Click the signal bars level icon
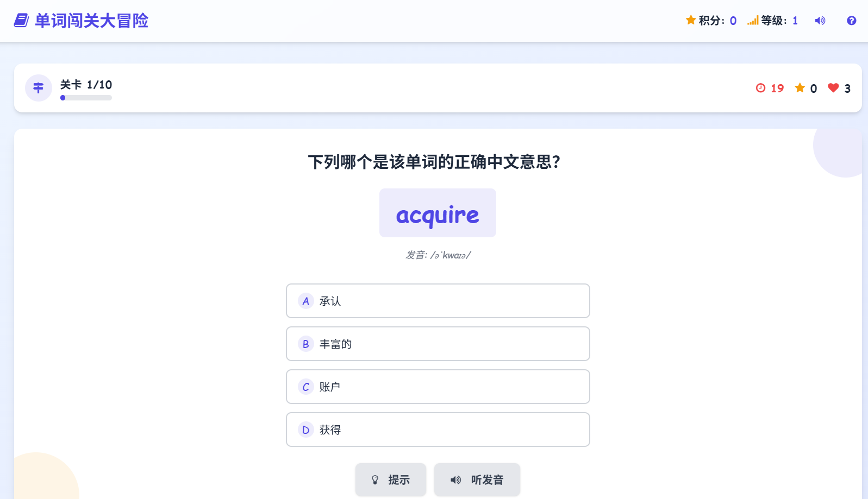The width and height of the screenshot is (868, 499). click(753, 21)
